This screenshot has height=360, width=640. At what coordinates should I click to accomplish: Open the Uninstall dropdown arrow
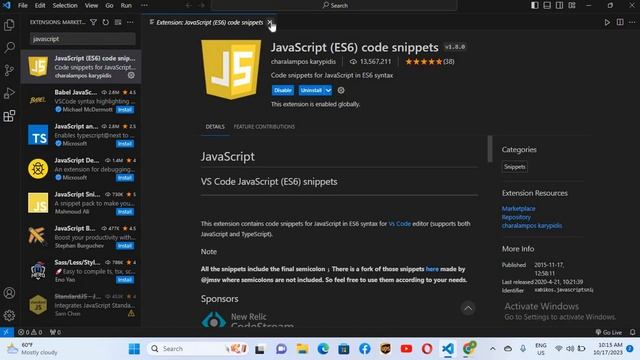coord(328,90)
